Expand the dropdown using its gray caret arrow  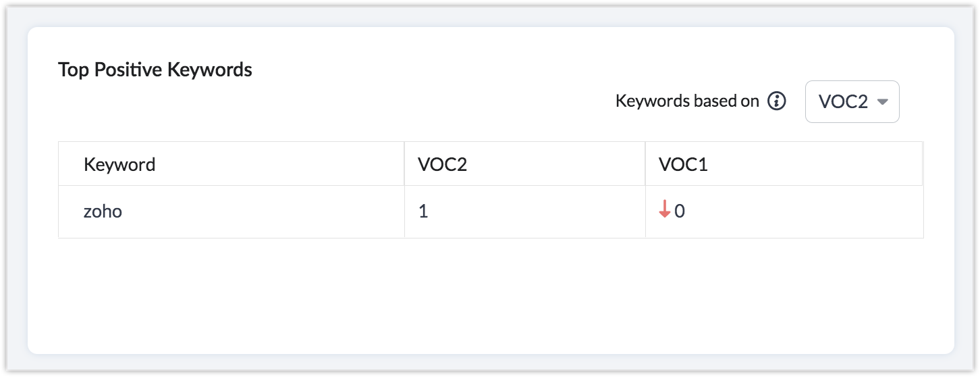tap(882, 102)
